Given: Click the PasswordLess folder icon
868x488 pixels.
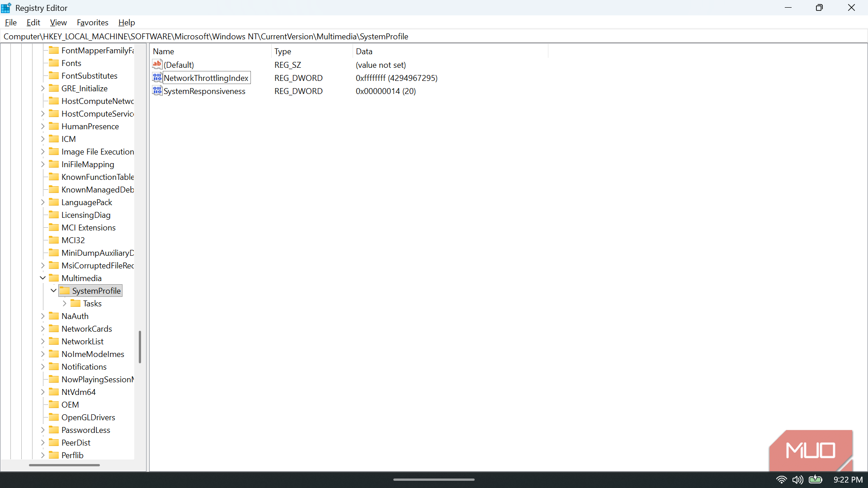Looking at the screenshot, I should point(54,430).
